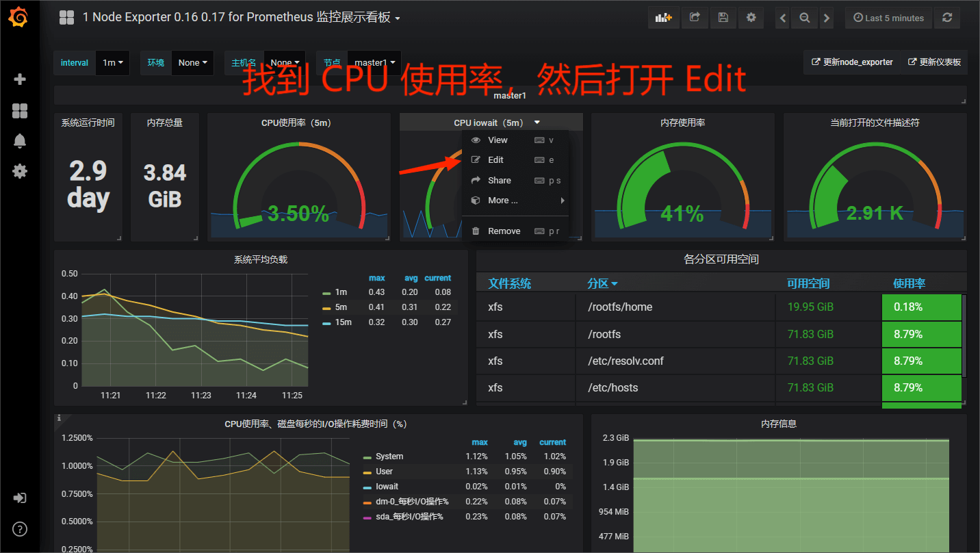Expand the More ... submenu
The image size is (980, 553).
tap(515, 201)
